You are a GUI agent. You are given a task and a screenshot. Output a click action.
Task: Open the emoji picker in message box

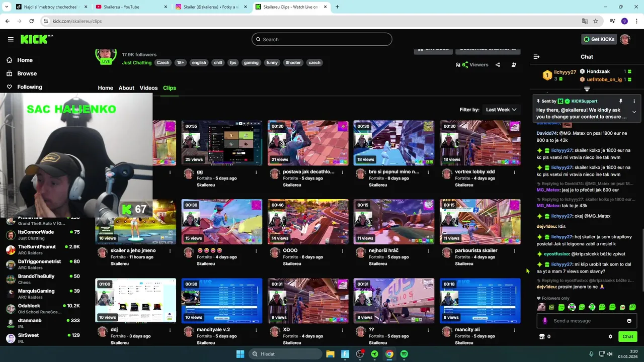tap(629, 321)
